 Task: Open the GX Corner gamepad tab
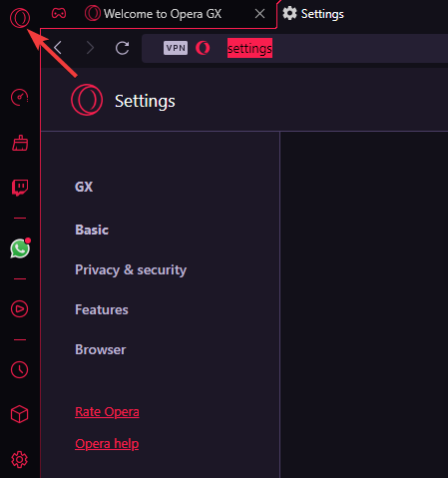[59, 13]
